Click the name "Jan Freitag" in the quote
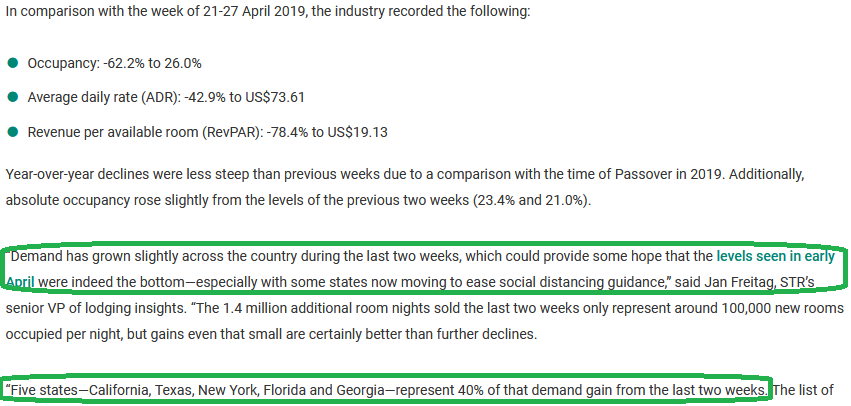The image size is (851, 406). (717, 282)
